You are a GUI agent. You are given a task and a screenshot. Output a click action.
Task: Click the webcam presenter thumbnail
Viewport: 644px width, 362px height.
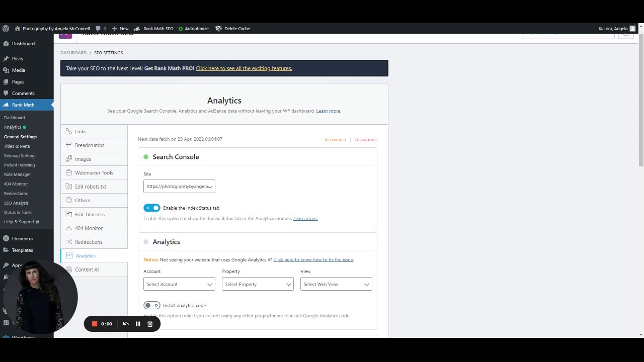40,297
